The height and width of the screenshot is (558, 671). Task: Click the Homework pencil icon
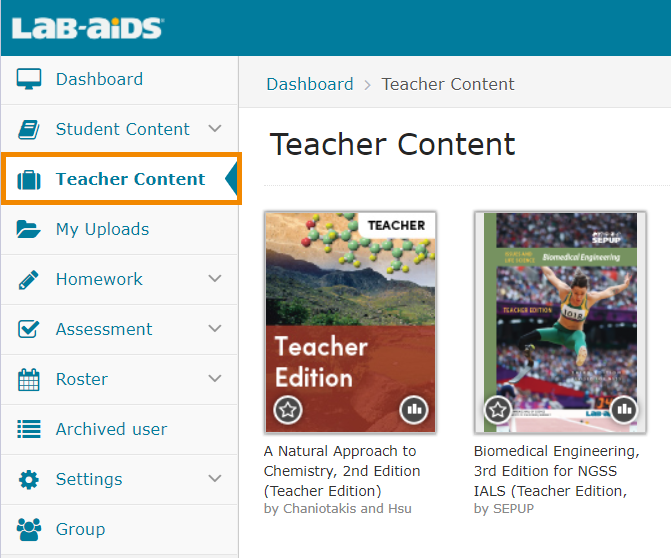29,279
